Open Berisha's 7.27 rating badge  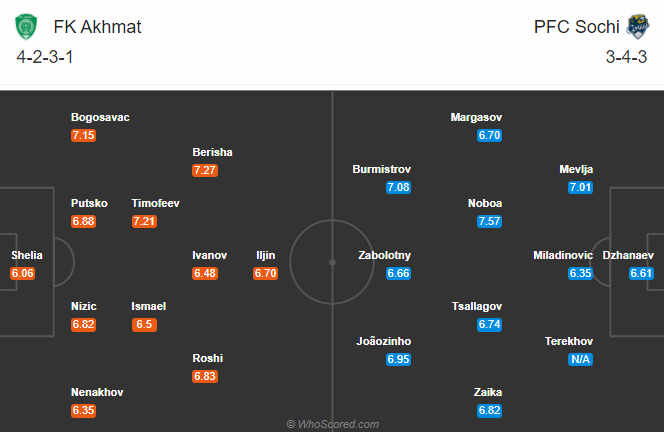tap(205, 170)
